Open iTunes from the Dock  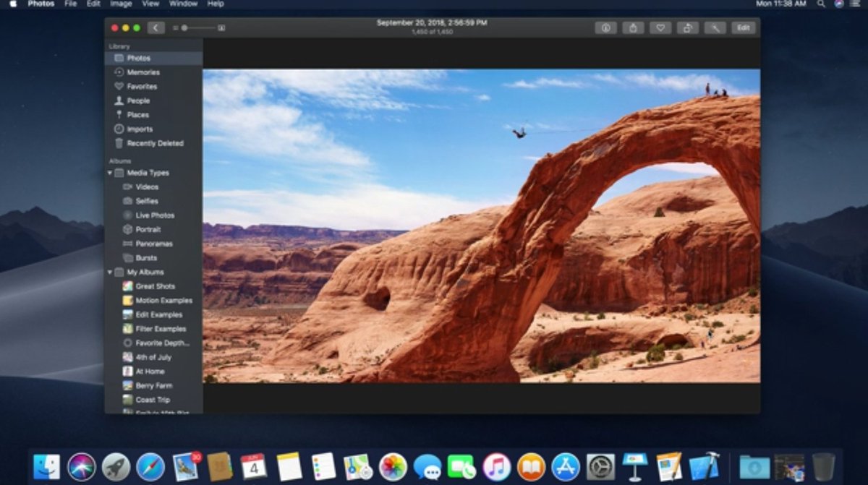click(497, 467)
